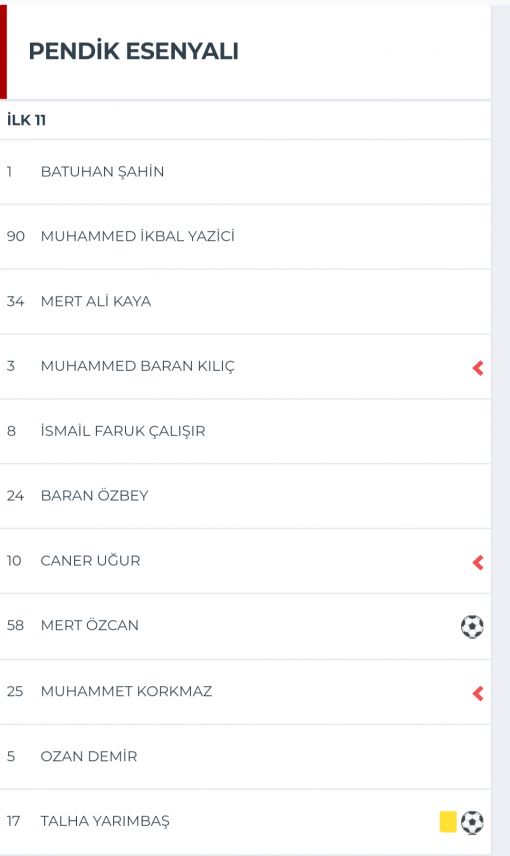Screen dimensions: 510x856
Task: Click the Caner Uğur player name
Action: tap(90, 561)
